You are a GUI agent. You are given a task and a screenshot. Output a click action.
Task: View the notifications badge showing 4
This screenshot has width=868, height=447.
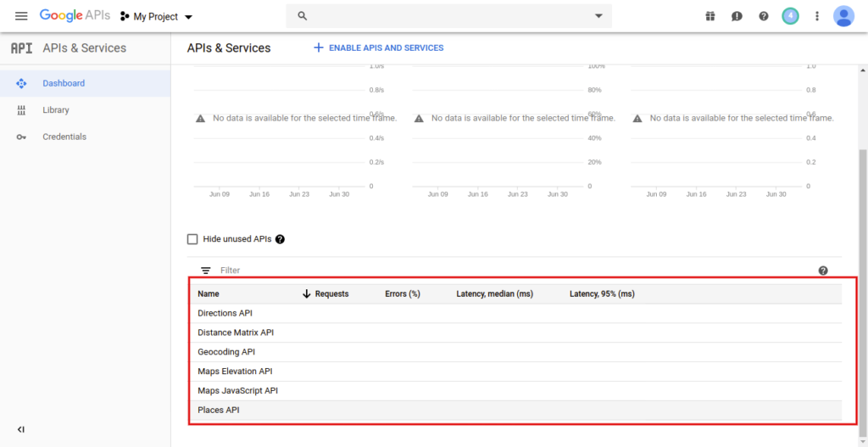point(790,16)
